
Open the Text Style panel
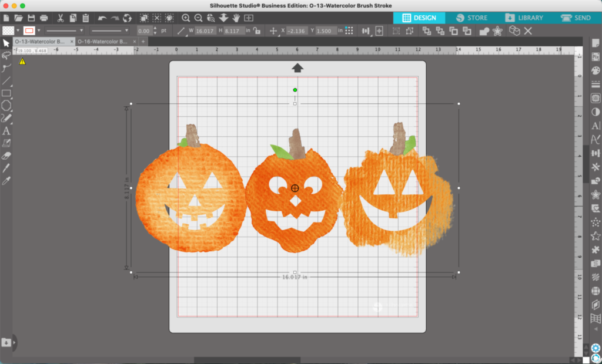(596, 126)
